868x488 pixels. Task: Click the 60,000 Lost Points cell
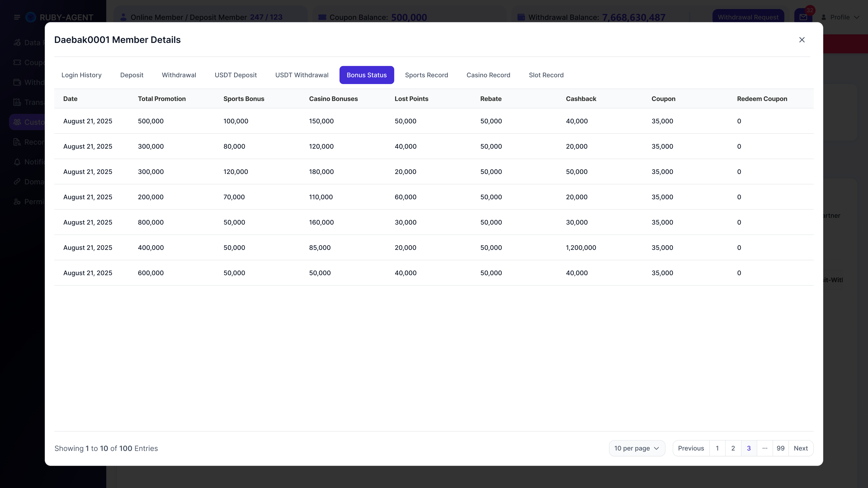coord(405,197)
